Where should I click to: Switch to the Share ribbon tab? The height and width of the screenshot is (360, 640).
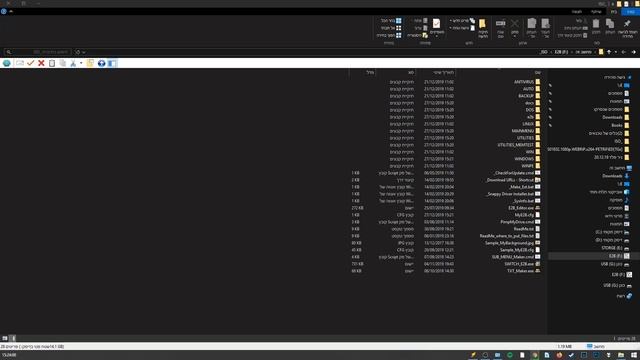(x=596, y=12)
